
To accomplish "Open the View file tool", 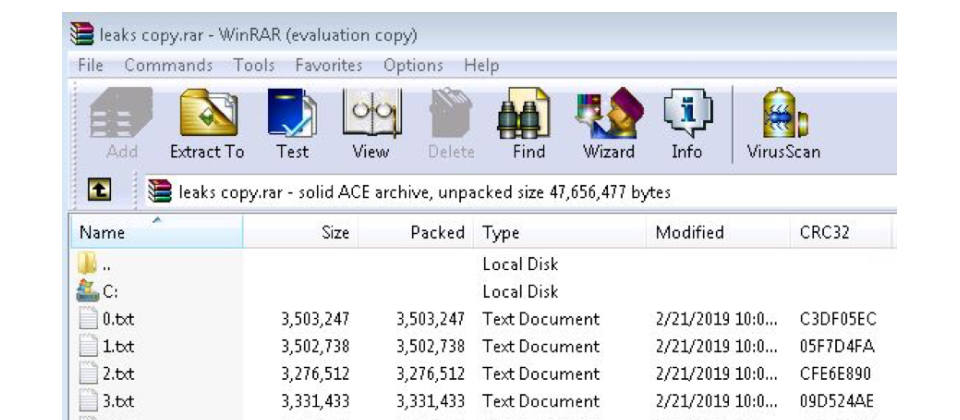I will (x=370, y=124).
